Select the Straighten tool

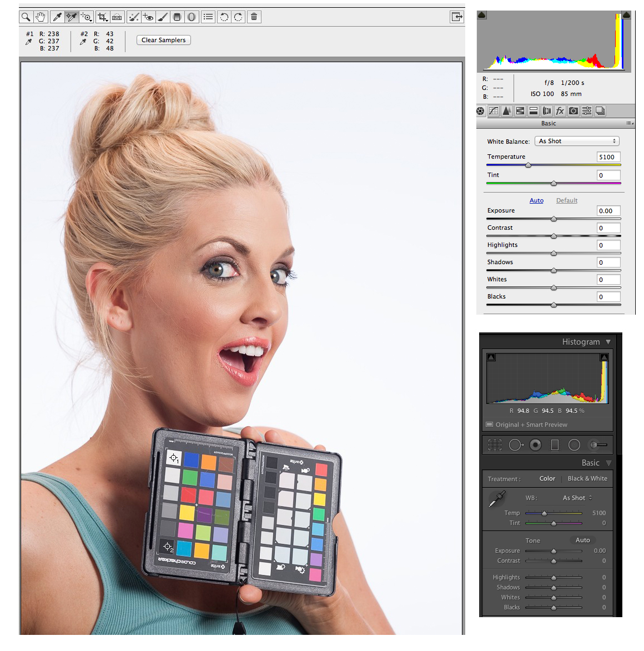point(117,17)
